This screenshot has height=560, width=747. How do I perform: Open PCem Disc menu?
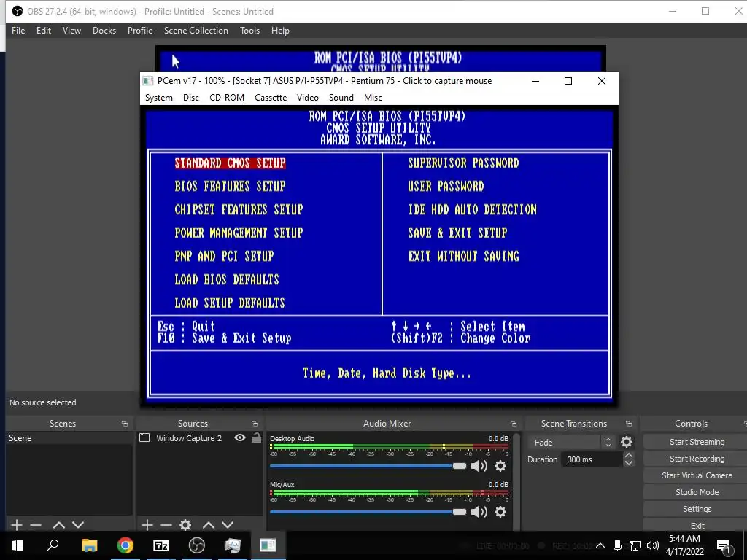click(191, 98)
